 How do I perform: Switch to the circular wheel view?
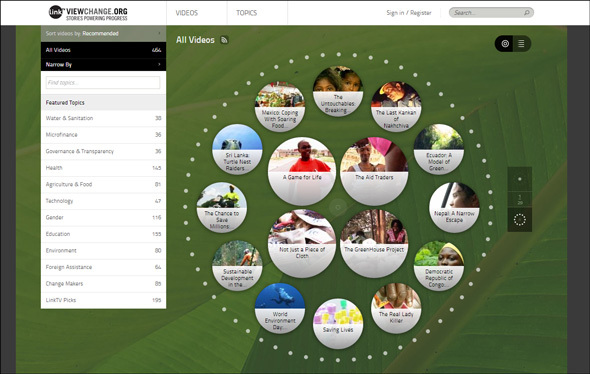(x=505, y=44)
